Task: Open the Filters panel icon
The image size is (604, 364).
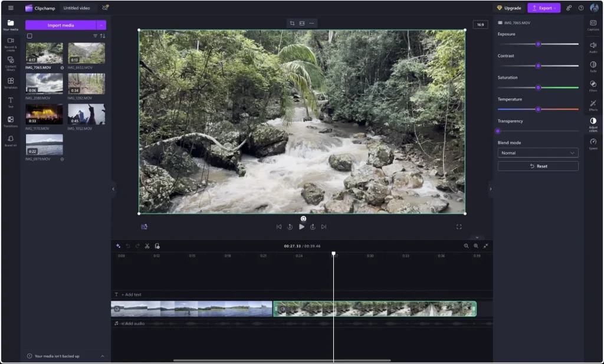Action: [593, 86]
